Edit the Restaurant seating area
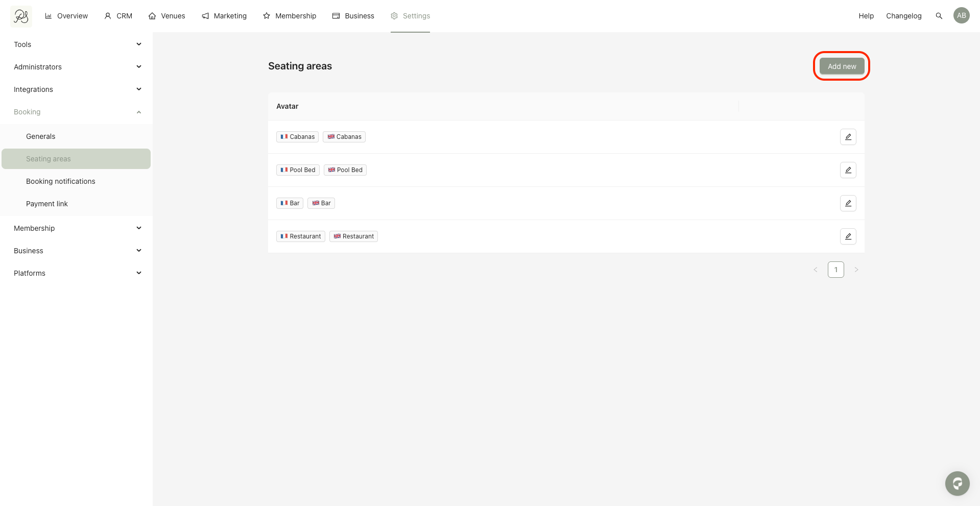Viewport: 980px width, 506px height. click(848, 236)
